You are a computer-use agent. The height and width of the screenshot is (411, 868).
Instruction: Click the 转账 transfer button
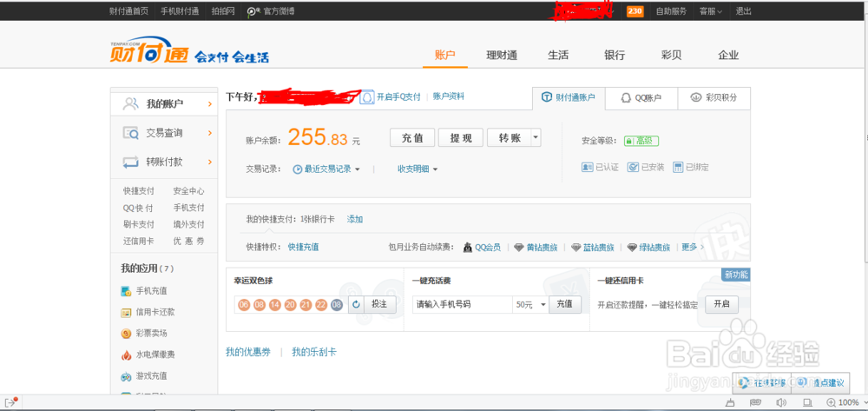(510, 137)
